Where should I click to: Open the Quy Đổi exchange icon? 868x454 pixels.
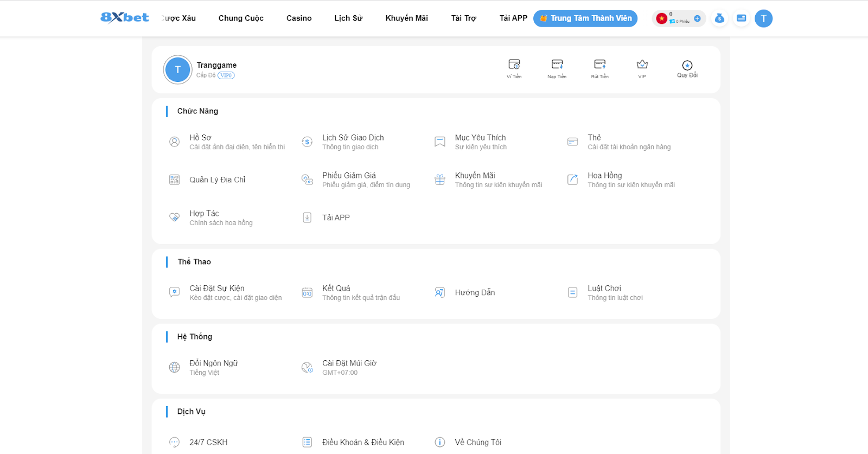[687, 65]
